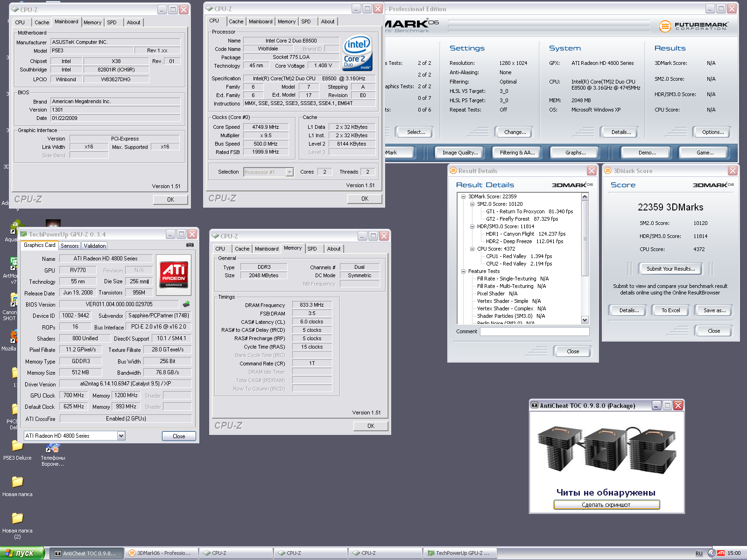The height and width of the screenshot is (560, 747).
Task: Switch to Cache tab in Mainboard CPU-Z window
Action: point(42,22)
